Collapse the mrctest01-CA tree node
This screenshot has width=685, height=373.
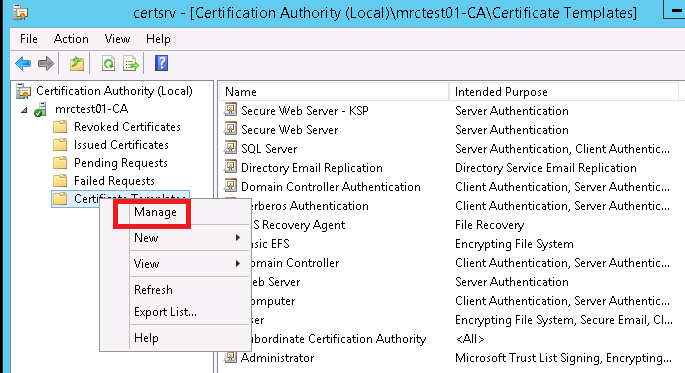[x=24, y=110]
